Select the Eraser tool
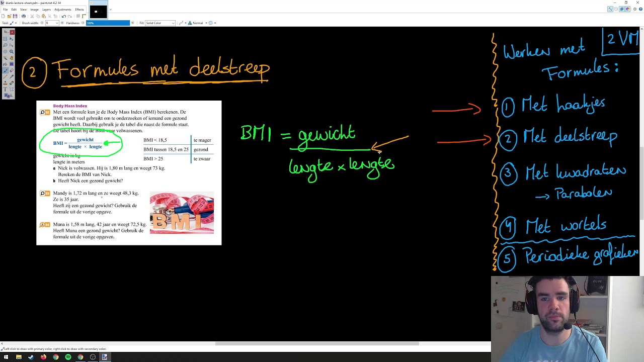This screenshot has height=362, width=644. tap(11, 70)
